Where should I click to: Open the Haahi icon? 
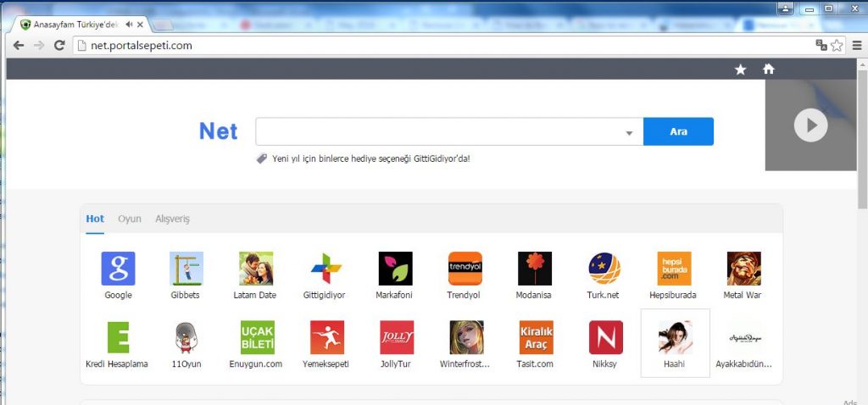point(676,337)
